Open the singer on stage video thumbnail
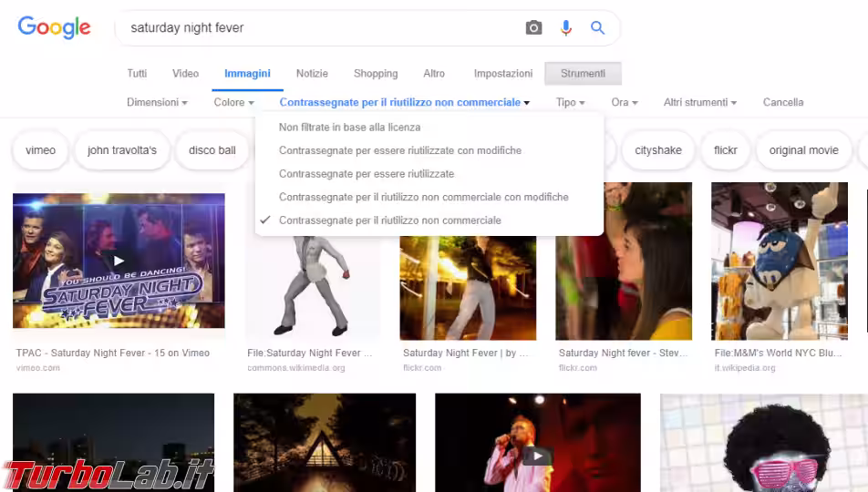This screenshot has width=868, height=492. point(538,443)
